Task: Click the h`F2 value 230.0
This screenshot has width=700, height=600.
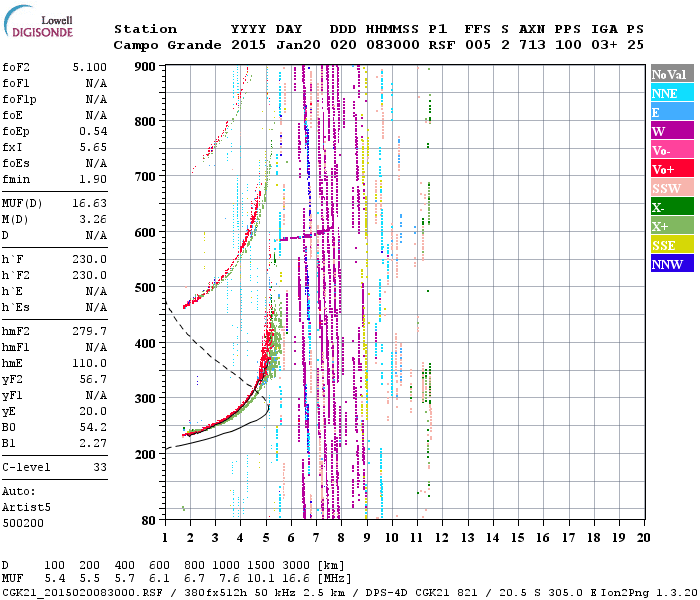Action: coord(90,275)
